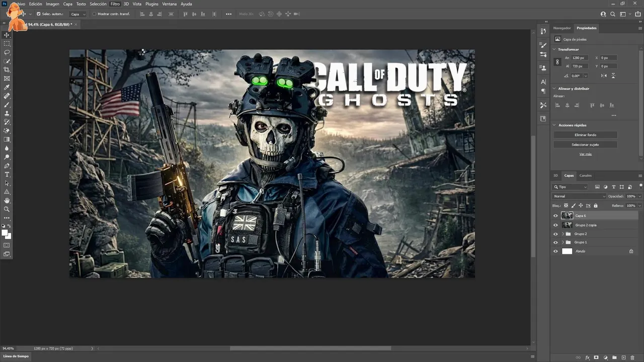Viewport: 644px width, 362px height.
Task: Collapse the Acciones rápidas section
Action: [x=555, y=125]
